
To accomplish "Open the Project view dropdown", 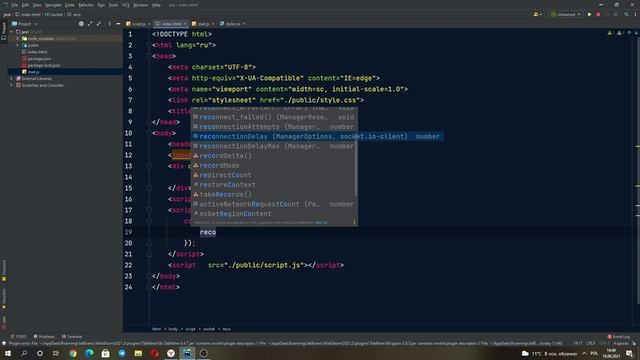I will coord(24,24).
